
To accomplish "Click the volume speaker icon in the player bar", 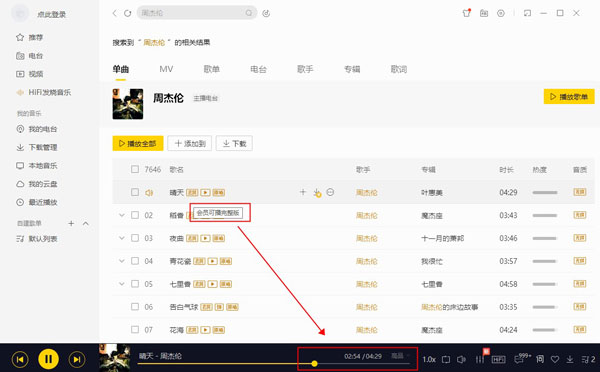I will pyautogui.click(x=461, y=359).
